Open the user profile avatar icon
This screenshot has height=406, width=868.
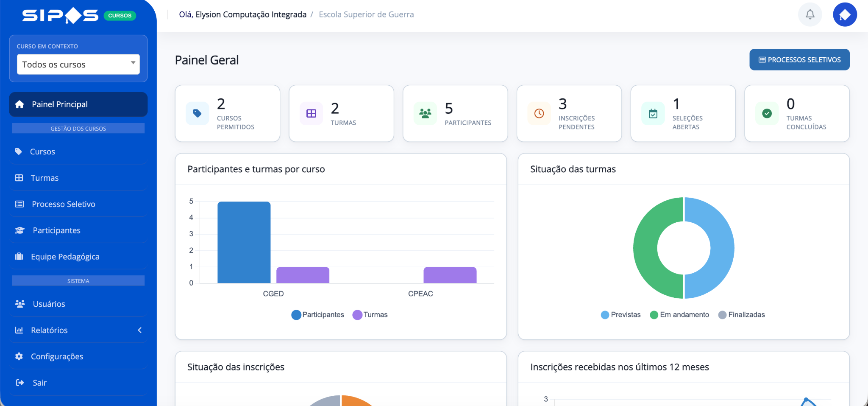tap(845, 14)
